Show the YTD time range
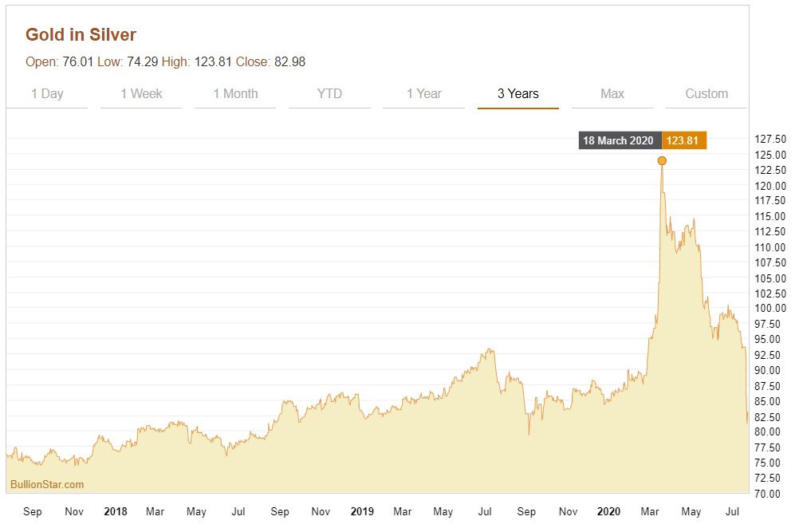The image size is (799, 532). pos(329,94)
